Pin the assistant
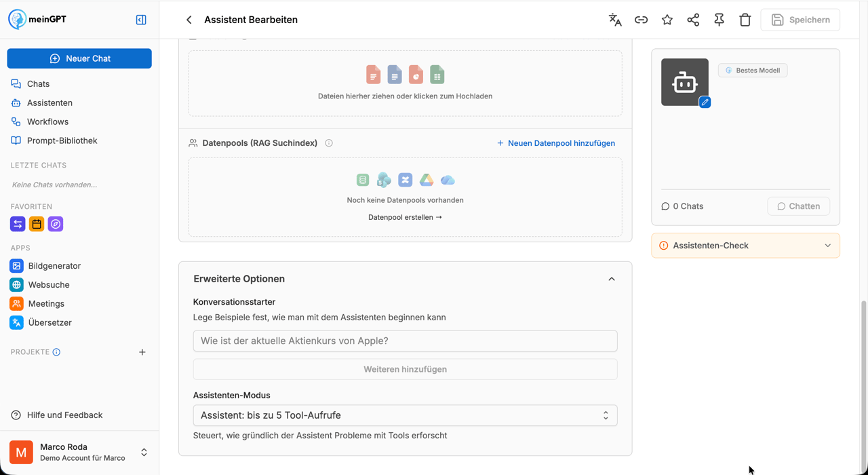The height and width of the screenshot is (475, 868). [719, 20]
